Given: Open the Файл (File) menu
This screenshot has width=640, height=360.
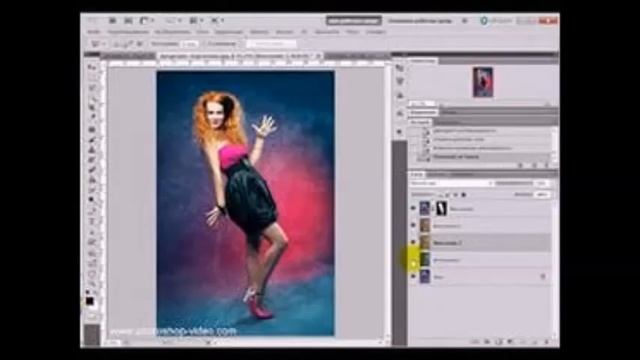Looking at the screenshot, I should [x=94, y=32].
